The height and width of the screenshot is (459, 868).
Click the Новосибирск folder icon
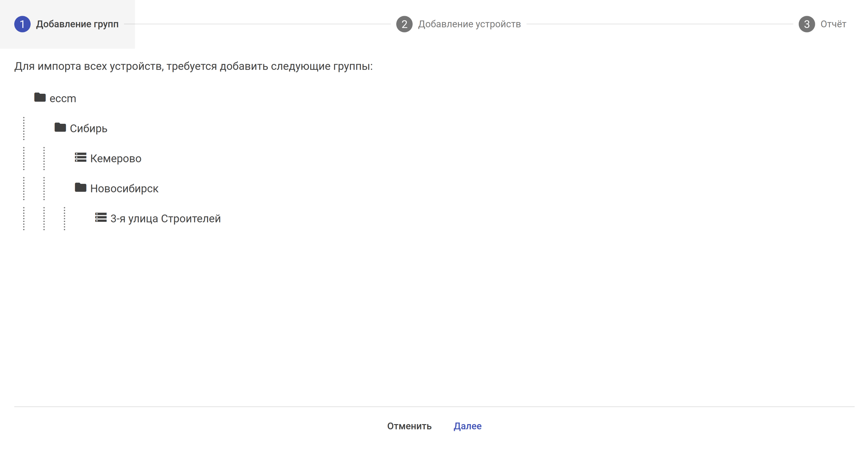(81, 187)
